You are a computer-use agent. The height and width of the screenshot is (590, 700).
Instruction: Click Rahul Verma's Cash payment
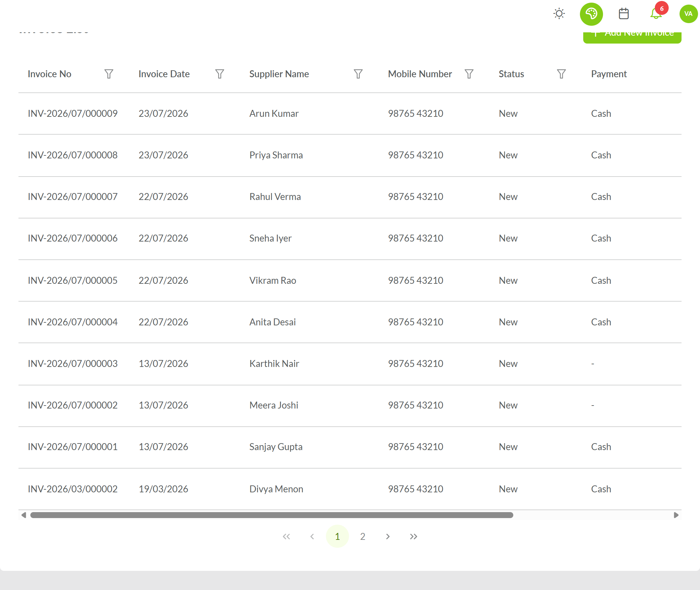(601, 197)
